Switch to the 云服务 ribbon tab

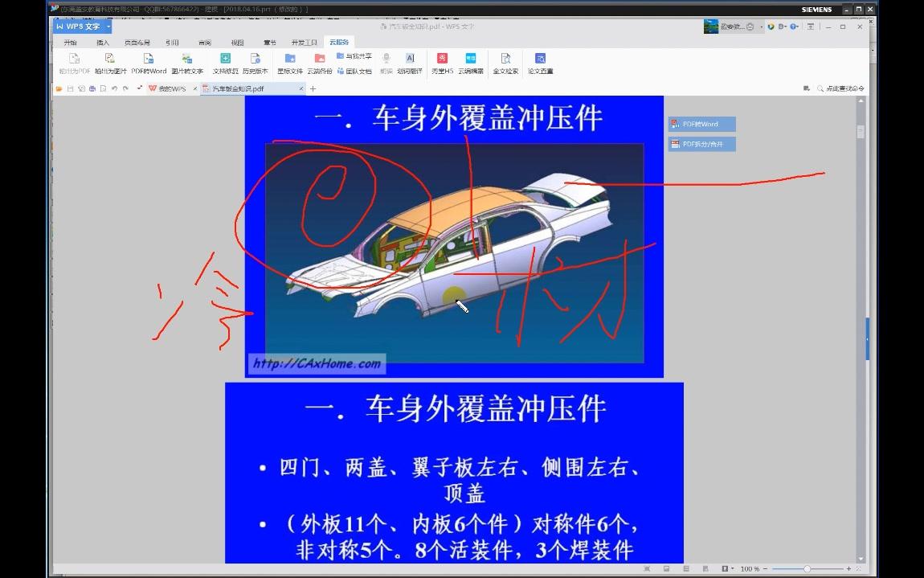click(x=337, y=42)
